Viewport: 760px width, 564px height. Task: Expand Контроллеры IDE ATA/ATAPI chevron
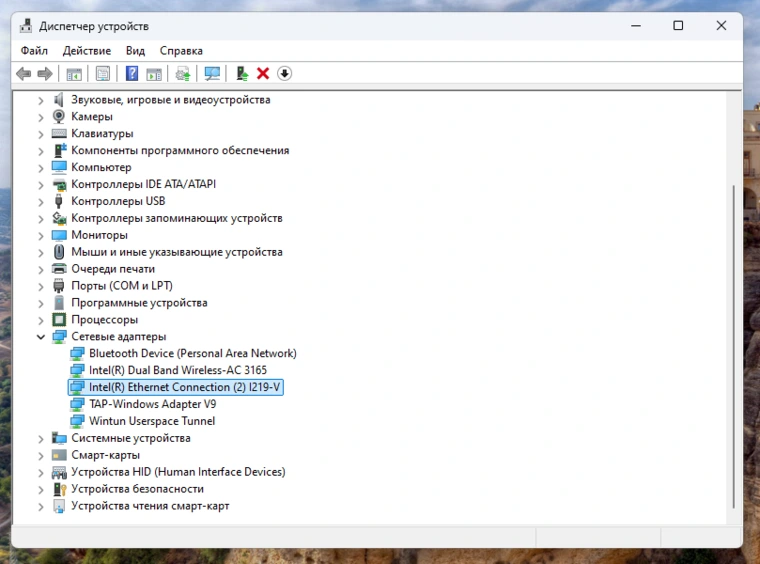pyautogui.click(x=41, y=185)
